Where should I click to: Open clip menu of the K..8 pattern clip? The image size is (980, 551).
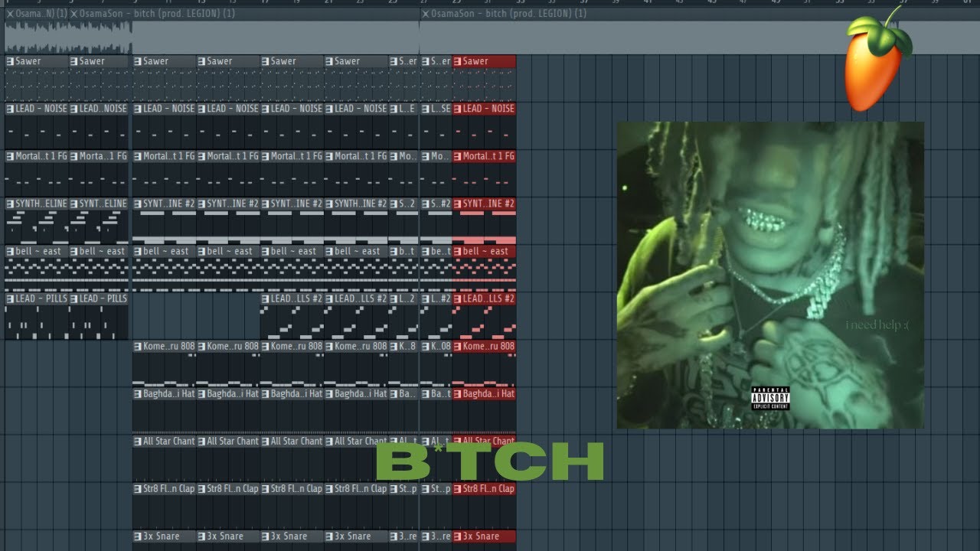click(394, 346)
